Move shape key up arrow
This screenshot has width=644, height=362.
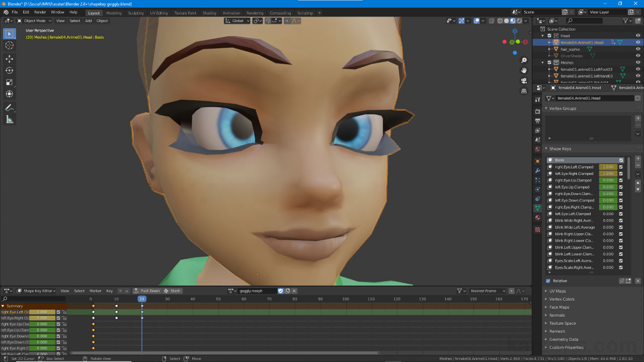(x=638, y=183)
